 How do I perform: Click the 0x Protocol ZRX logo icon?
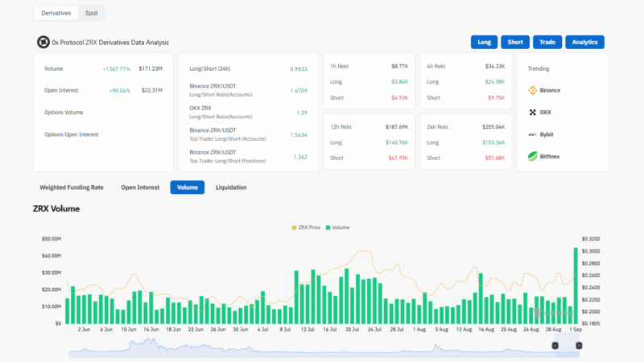[43, 42]
